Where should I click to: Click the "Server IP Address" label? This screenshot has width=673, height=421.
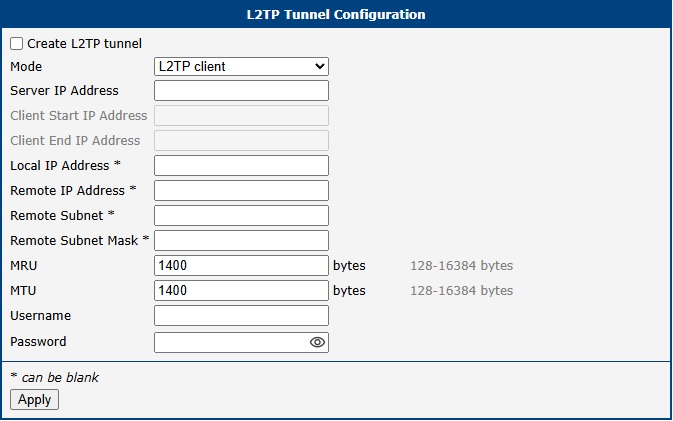(x=64, y=91)
